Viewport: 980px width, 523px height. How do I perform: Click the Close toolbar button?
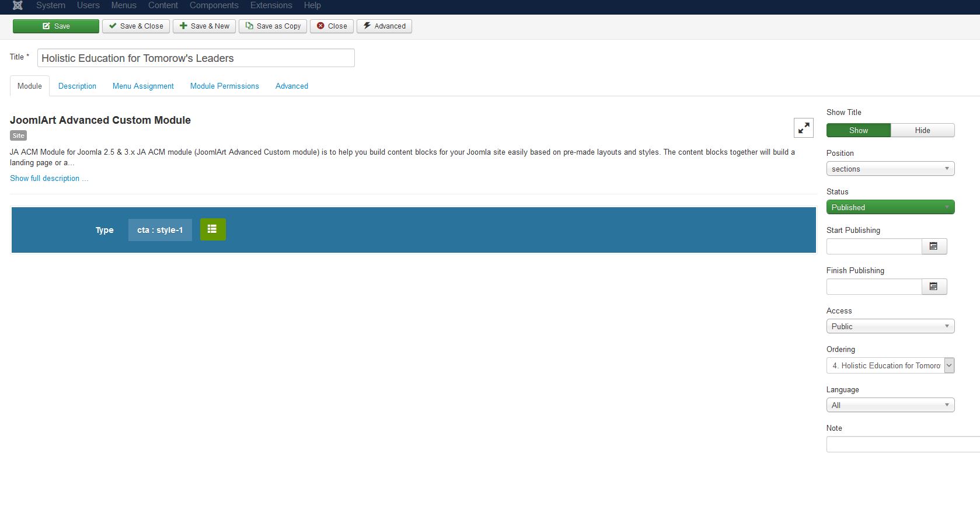tap(332, 26)
